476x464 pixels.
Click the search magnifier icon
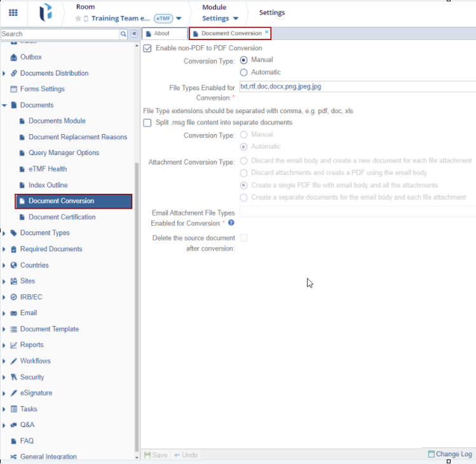coord(123,34)
